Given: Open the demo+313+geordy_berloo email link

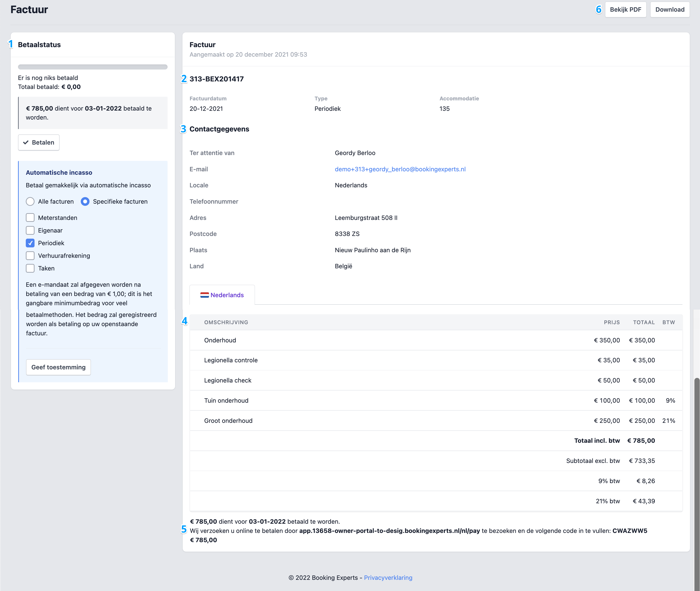Looking at the screenshot, I should tap(400, 169).
